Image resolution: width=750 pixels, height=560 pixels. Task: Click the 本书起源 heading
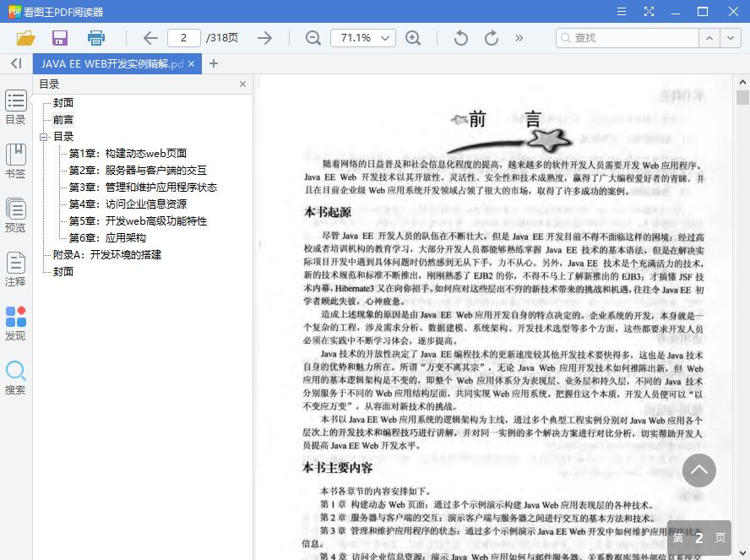pos(328,212)
